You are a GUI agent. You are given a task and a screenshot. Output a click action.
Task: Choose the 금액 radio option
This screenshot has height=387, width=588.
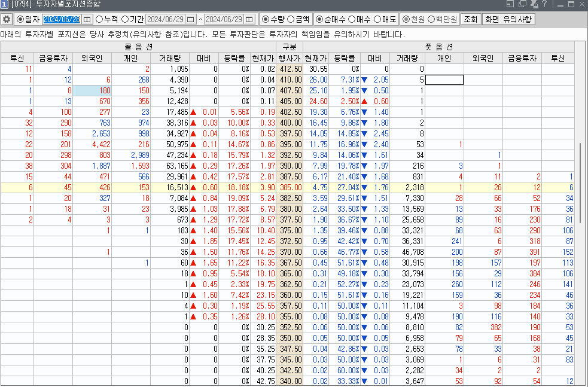click(291, 19)
